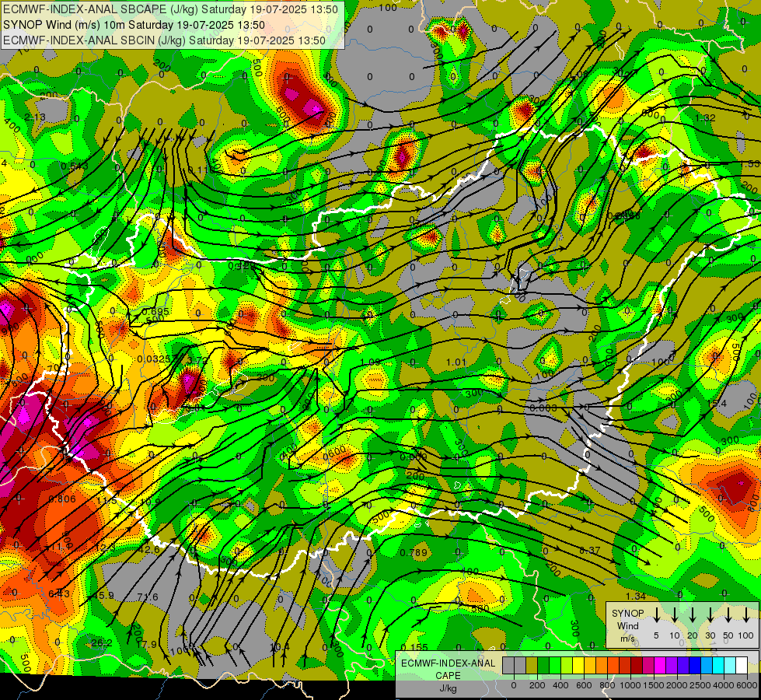
Task: Select the white swatch ending the CAPE scale
Action: pyautogui.click(x=742, y=665)
